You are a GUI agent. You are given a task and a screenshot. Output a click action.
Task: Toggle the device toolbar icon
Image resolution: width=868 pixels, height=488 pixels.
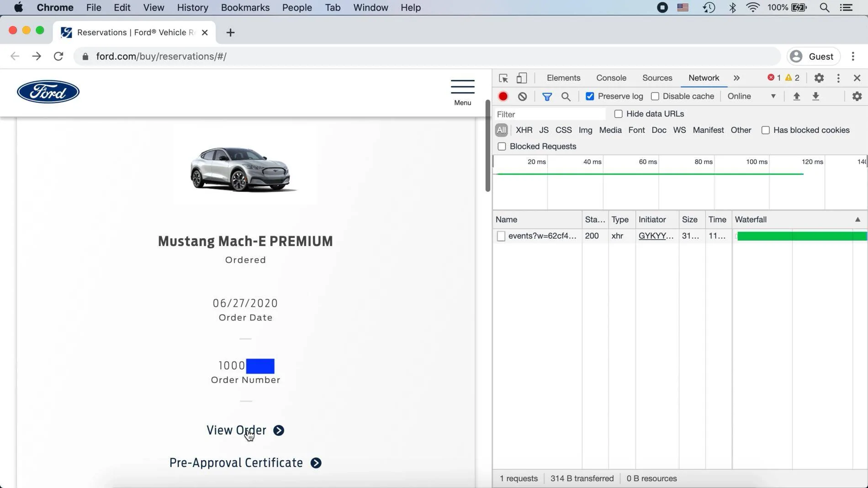coord(522,78)
